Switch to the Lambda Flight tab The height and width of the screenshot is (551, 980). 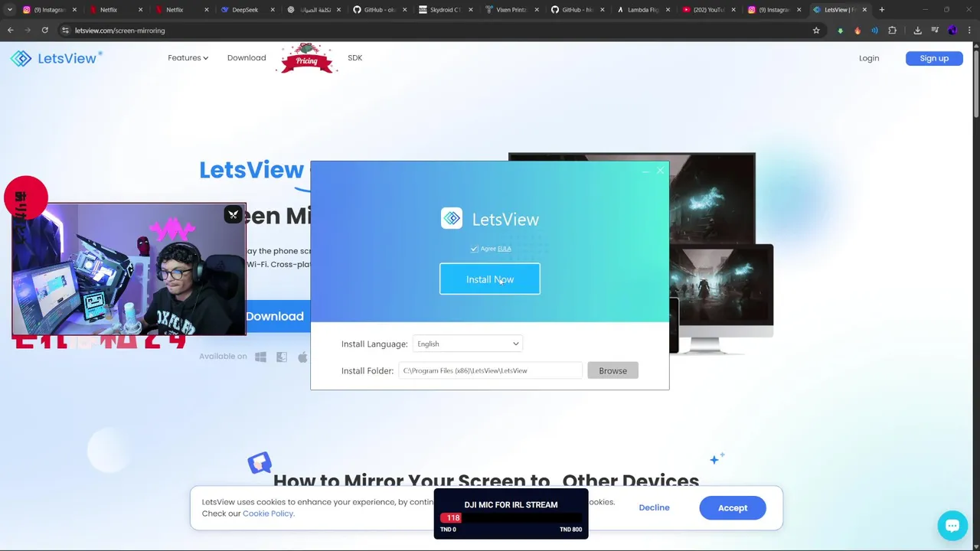pyautogui.click(x=643, y=10)
